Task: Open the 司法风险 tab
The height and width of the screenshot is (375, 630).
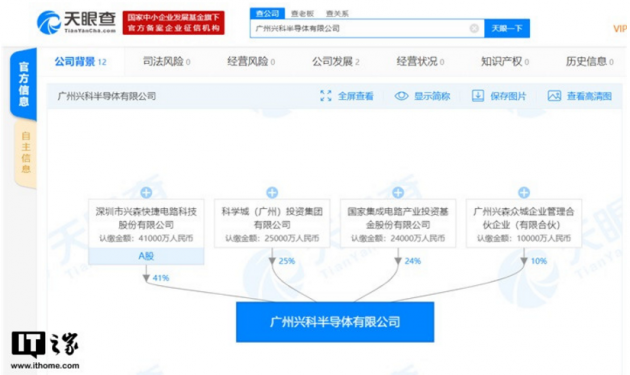Action: point(167,61)
